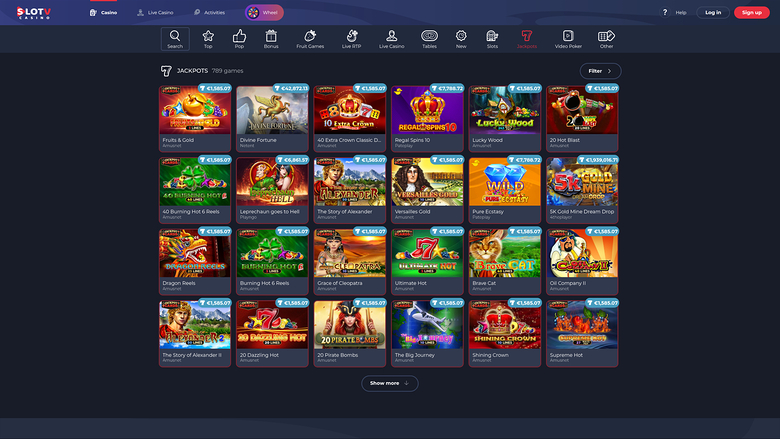Select the Slots category icon
780x439 pixels.
[492, 39]
